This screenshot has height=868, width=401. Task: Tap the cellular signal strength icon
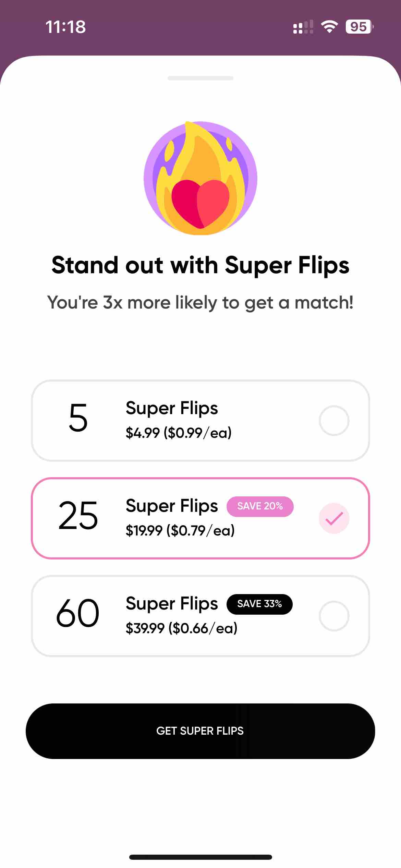click(303, 27)
